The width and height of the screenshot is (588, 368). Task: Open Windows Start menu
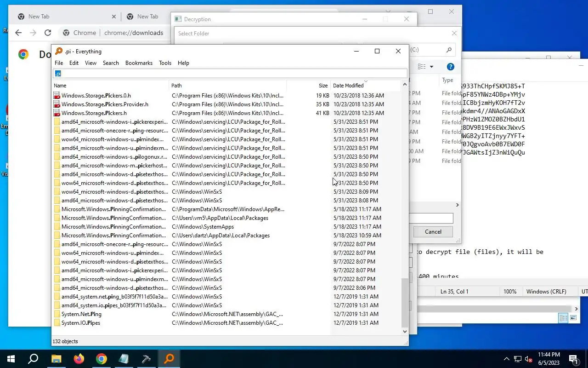click(11, 359)
